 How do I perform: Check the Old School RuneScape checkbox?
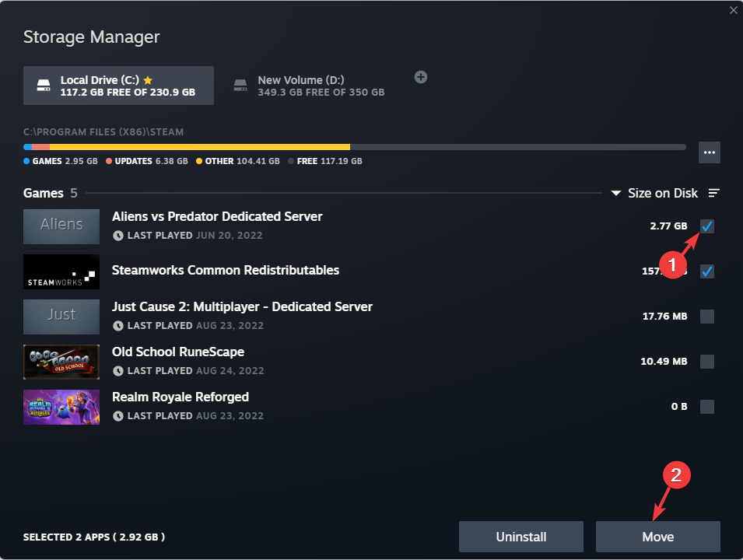706,361
